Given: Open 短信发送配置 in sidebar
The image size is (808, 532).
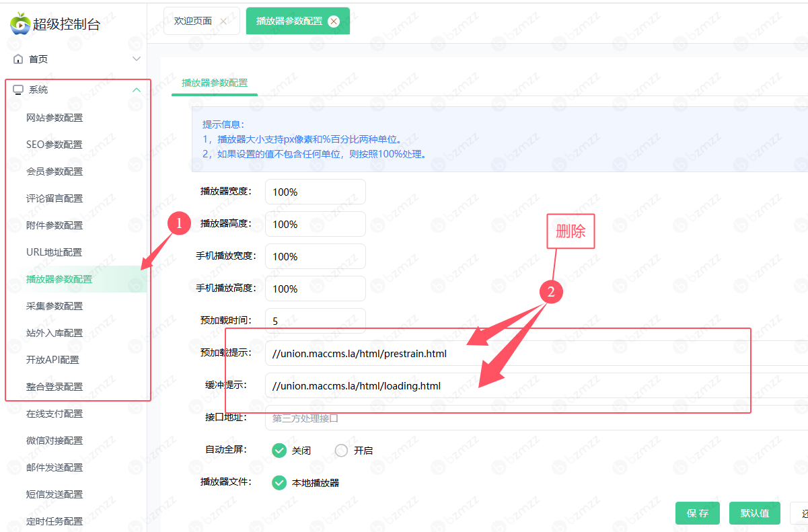Looking at the screenshot, I should point(54,494).
